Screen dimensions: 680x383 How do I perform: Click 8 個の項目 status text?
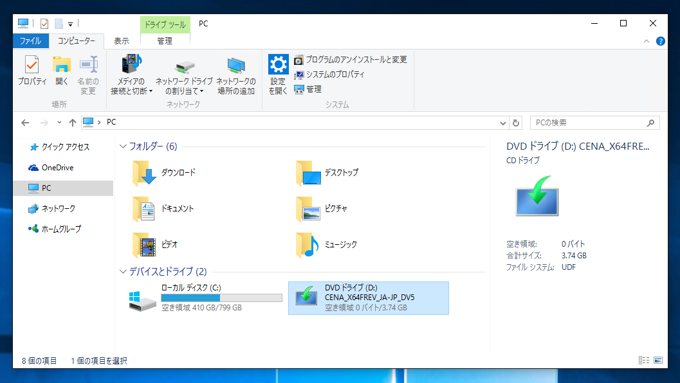[39, 361]
